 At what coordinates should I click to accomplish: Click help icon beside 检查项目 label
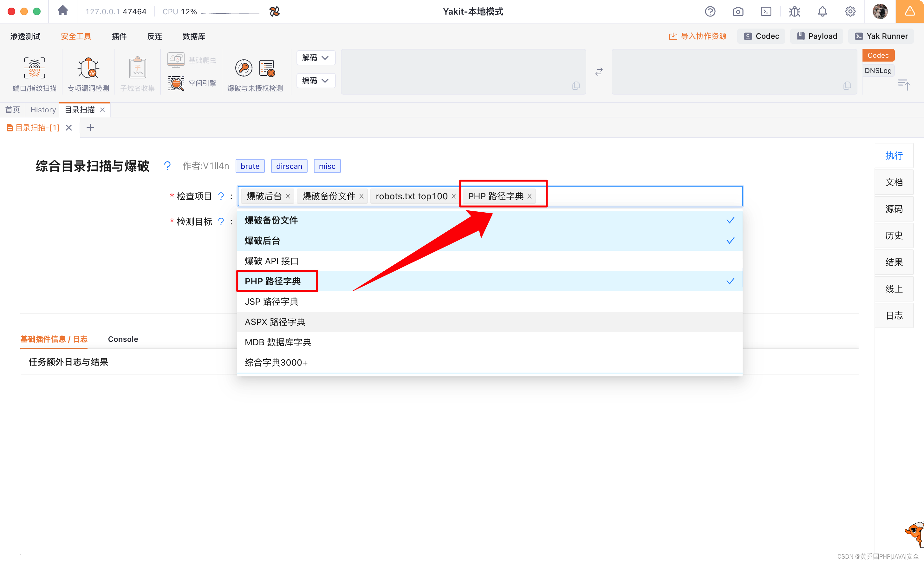point(221,196)
